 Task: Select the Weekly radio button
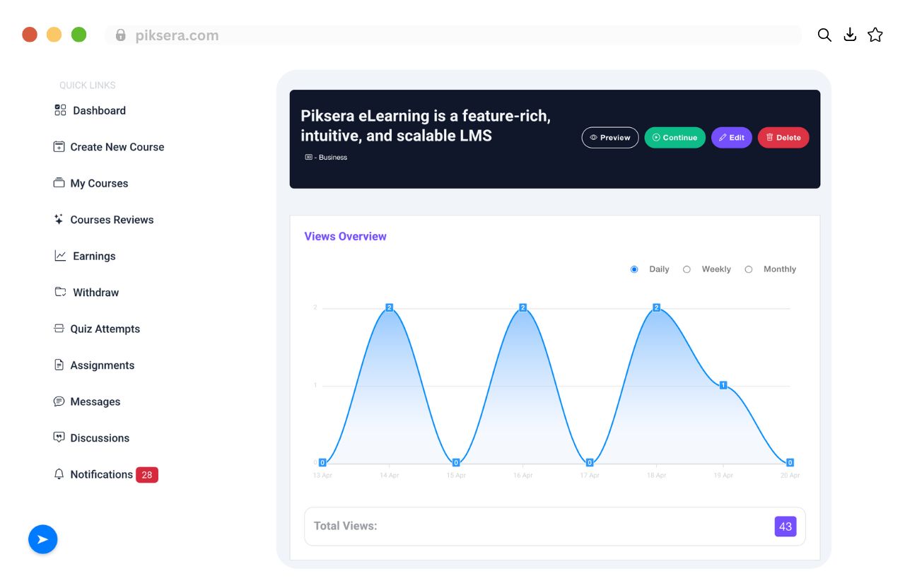point(687,269)
